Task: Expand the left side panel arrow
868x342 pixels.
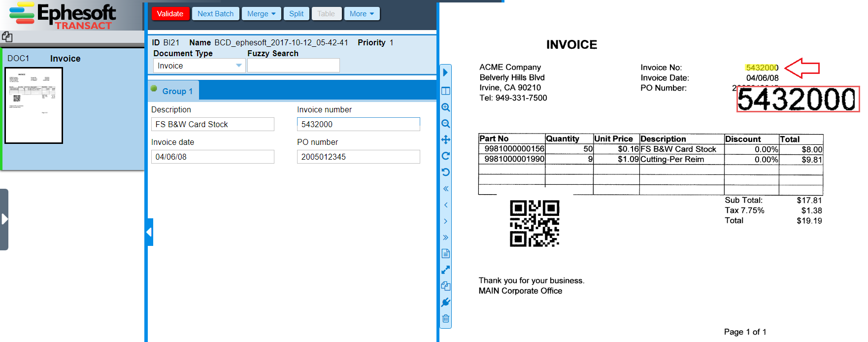Action: point(4,219)
